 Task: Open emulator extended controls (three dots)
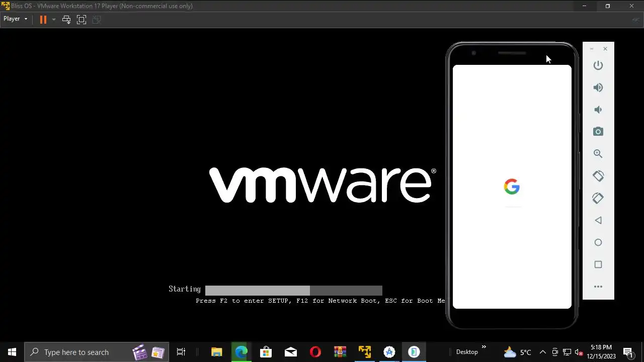pos(598,287)
